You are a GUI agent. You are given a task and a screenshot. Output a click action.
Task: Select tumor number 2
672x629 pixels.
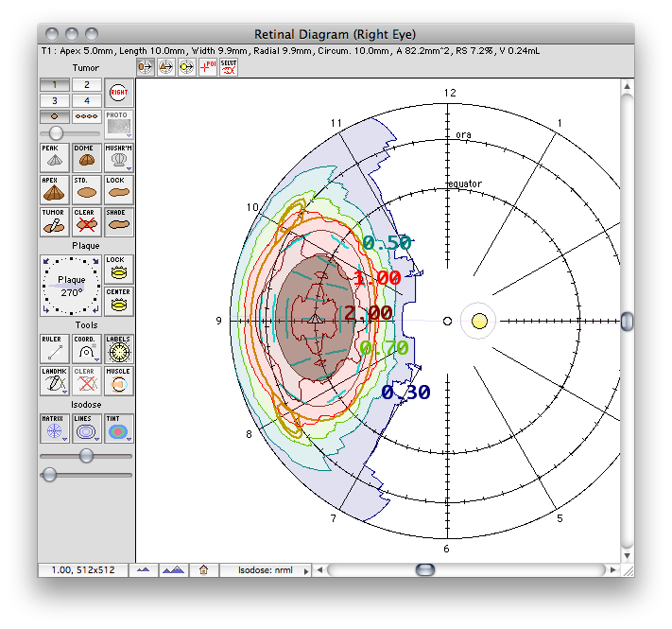tap(87, 84)
